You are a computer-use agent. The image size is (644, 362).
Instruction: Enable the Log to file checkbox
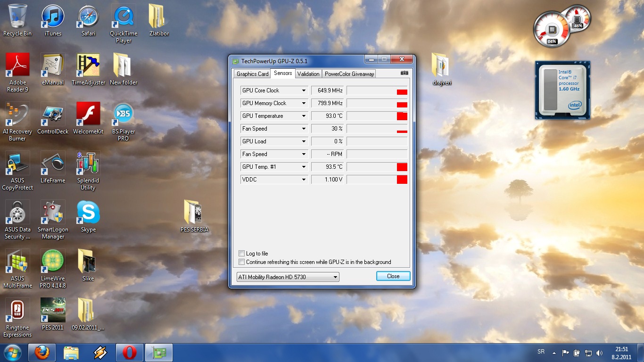[x=242, y=254]
